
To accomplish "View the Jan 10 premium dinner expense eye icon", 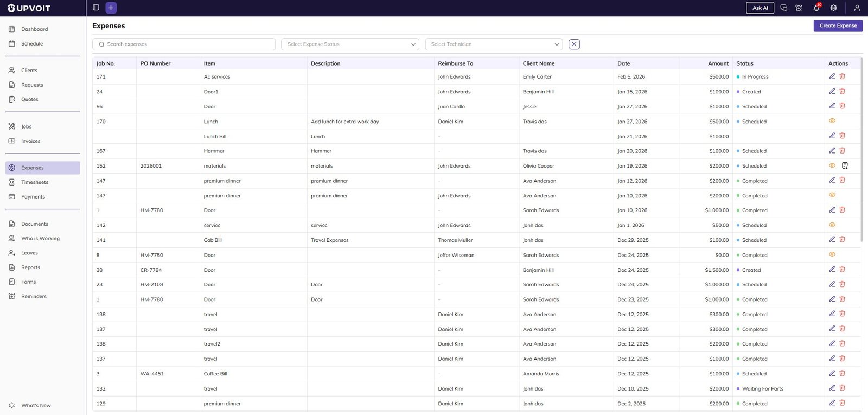I will [x=832, y=195].
